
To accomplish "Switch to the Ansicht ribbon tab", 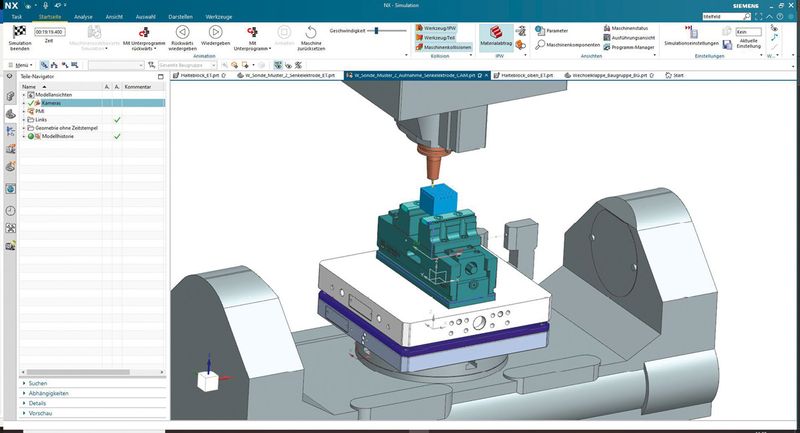I will coord(114,17).
